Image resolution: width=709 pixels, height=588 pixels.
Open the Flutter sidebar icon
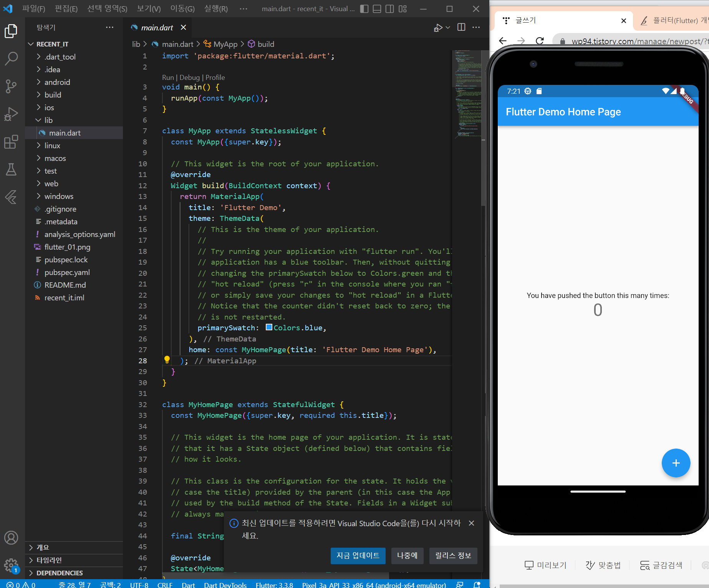(11, 197)
